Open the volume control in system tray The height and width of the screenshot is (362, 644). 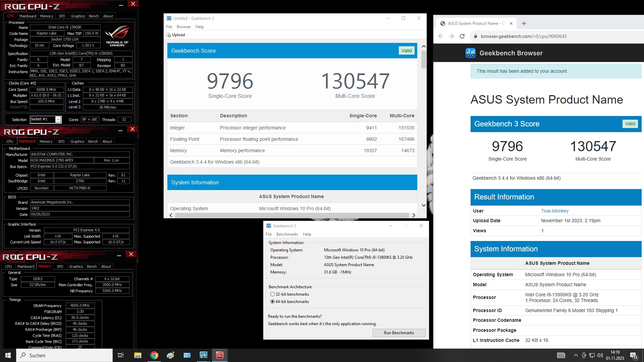point(600,355)
